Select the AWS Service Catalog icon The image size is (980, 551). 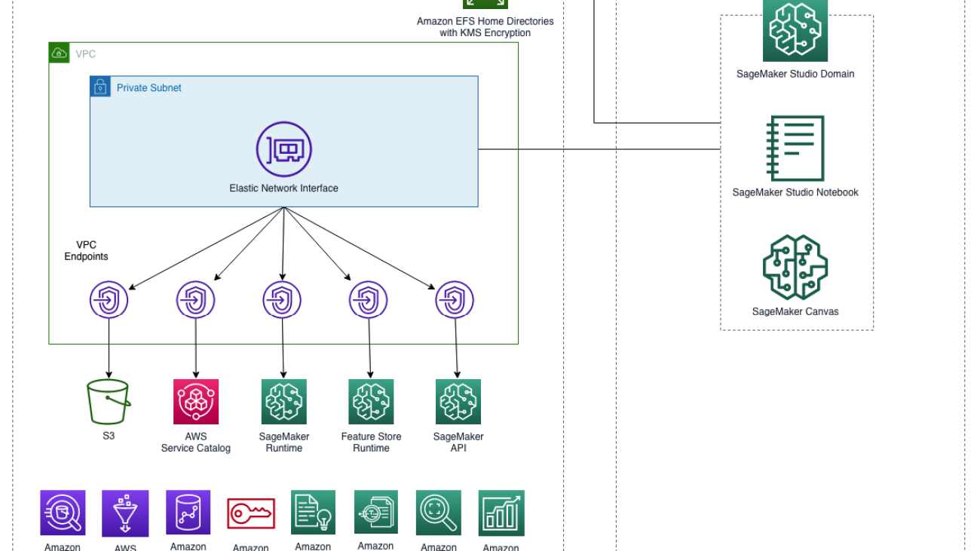tap(196, 402)
